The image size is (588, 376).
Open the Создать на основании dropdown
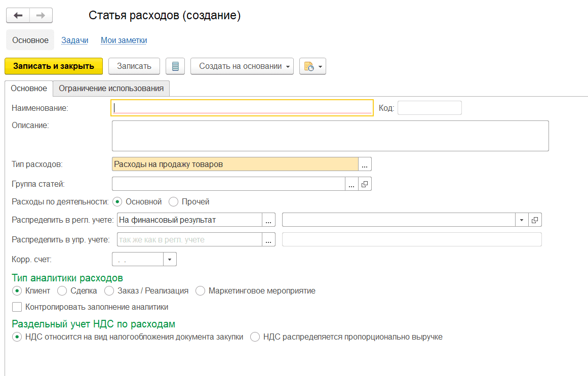click(x=242, y=66)
